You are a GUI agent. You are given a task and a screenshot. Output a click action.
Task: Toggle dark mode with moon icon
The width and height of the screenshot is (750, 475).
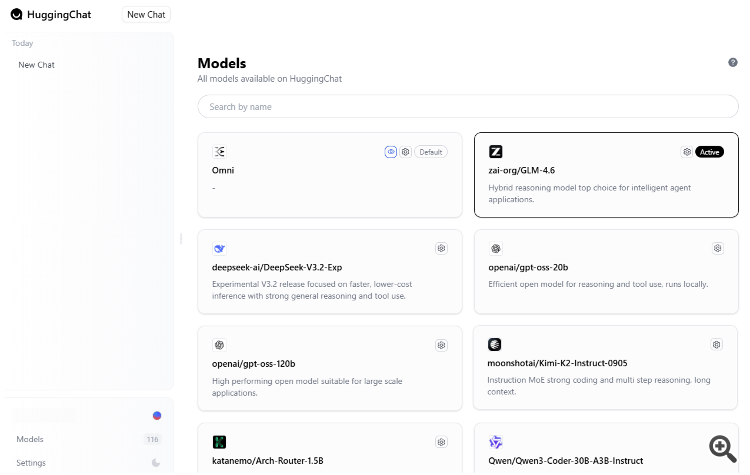point(156,463)
